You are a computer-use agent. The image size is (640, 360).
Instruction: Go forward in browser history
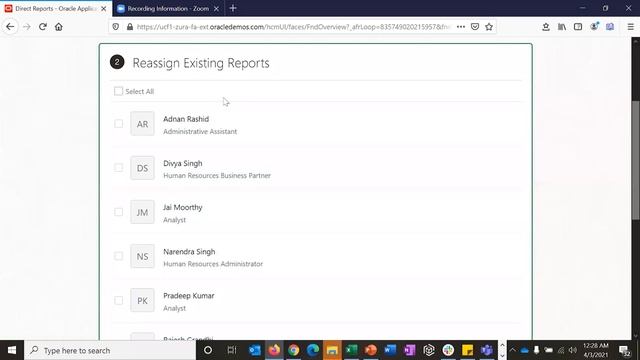pyautogui.click(x=27, y=27)
